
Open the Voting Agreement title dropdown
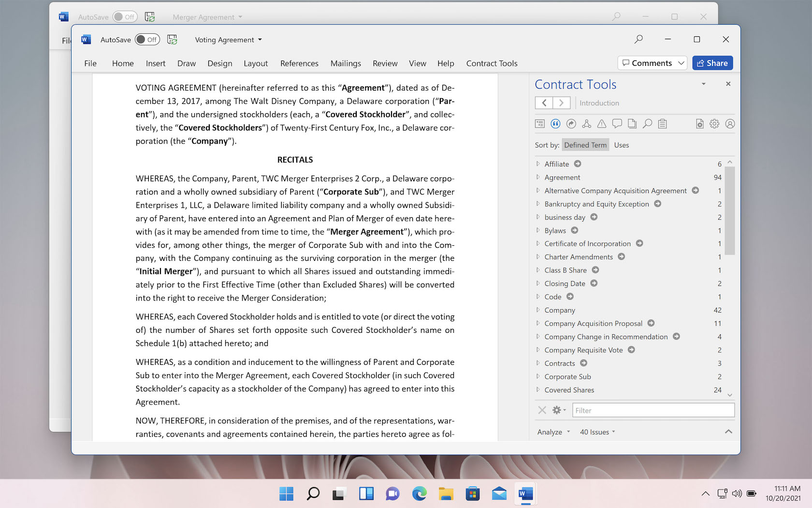click(260, 40)
